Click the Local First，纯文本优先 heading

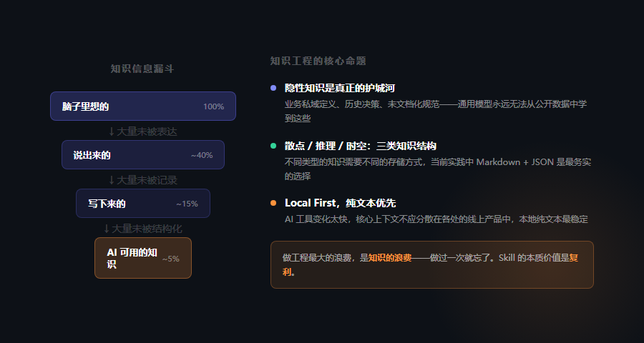(x=340, y=203)
